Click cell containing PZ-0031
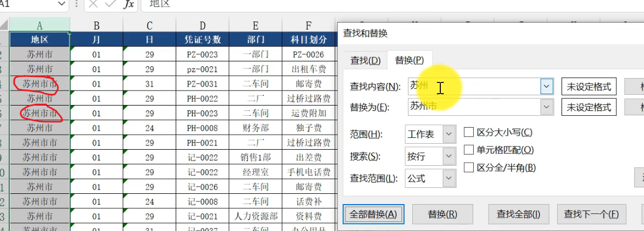644x231 pixels. click(x=203, y=84)
